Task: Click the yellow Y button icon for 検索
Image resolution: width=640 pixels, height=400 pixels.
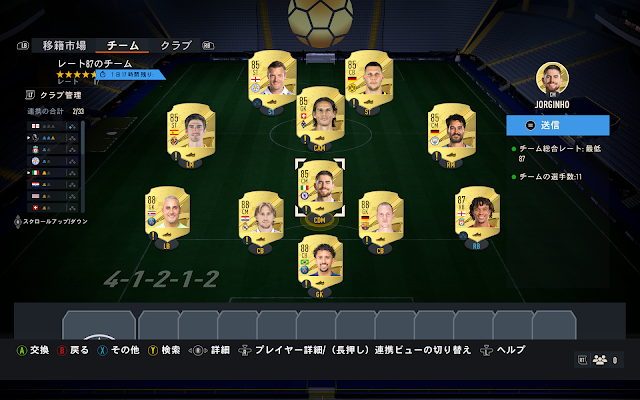Action: 153,351
